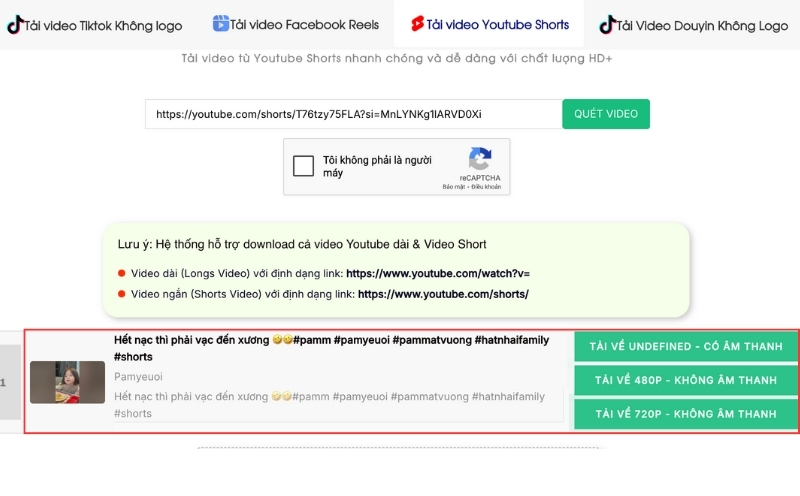This screenshot has width=800, height=496.
Task: Open Tải Video Douyin Không Logo tab
Action: click(692, 25)
